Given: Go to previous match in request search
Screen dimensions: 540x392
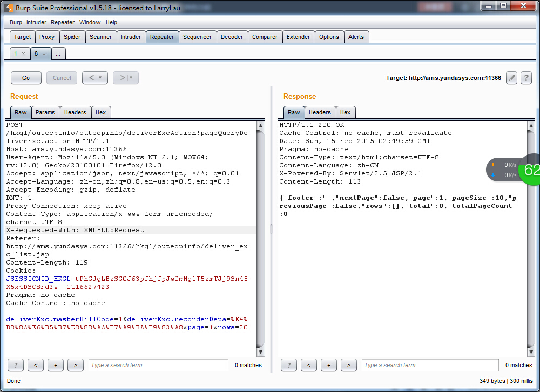Looking at the screenshot, I should click(36, 365).
